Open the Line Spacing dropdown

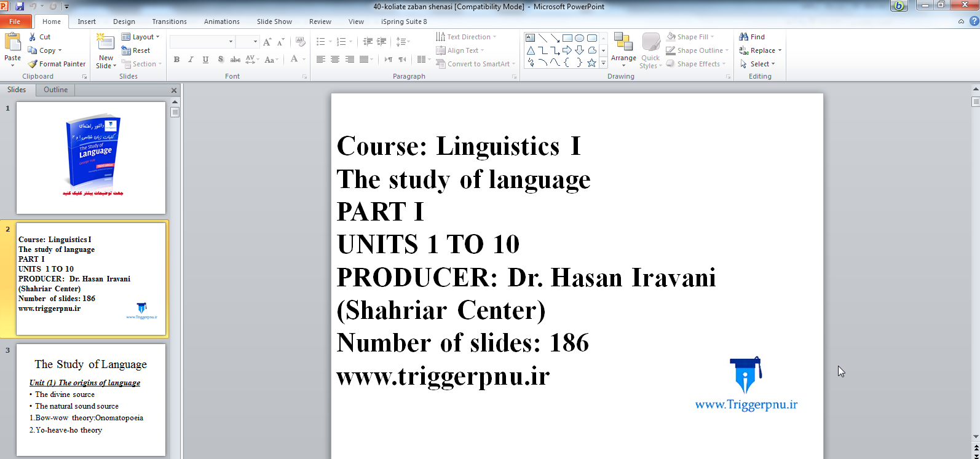tap(403, 42)
